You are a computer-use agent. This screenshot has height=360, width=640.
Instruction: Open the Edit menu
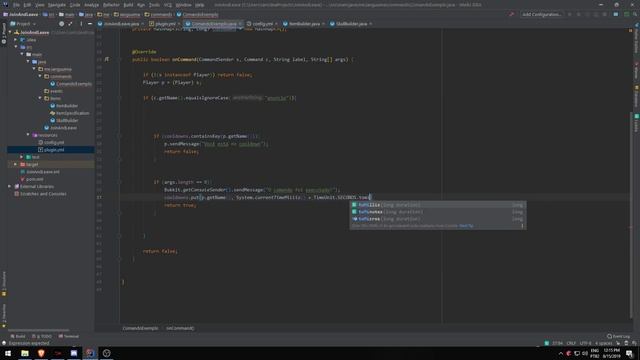pyautogui.click(x=27, y=5)
